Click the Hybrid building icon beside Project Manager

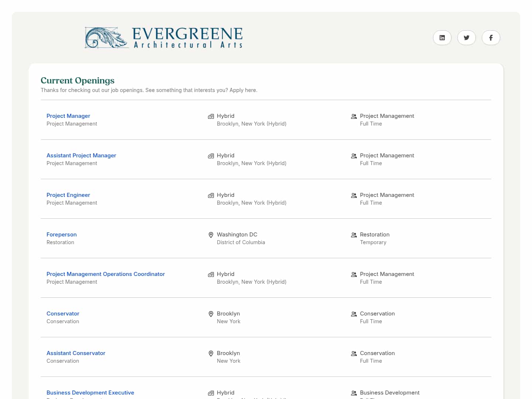[x=211, y=116]
